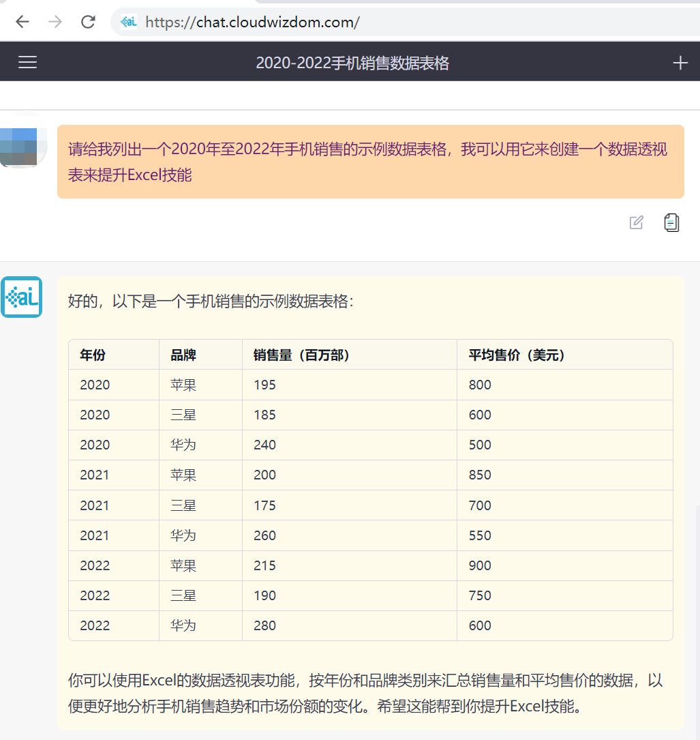Click the browser forward arrow

pyautogui.click(x=55, y=22)
